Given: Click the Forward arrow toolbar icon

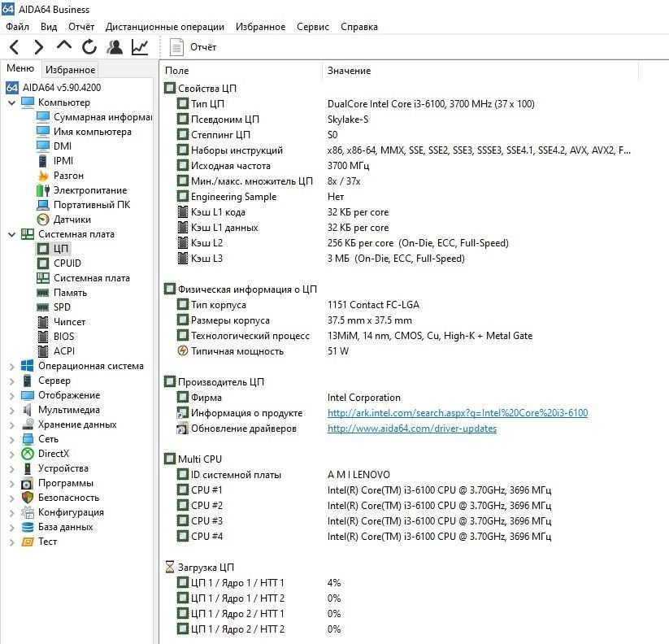Looking at the screenshot, I should [x=38, y=47].
